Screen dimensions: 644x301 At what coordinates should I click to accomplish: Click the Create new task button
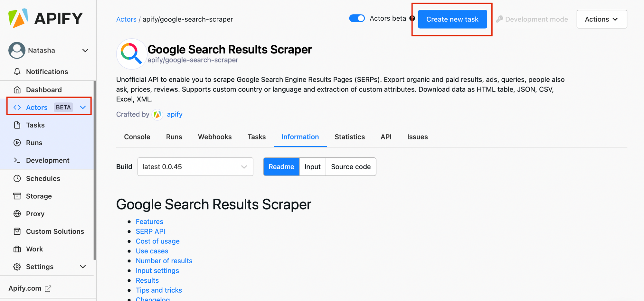coord(452,19)
